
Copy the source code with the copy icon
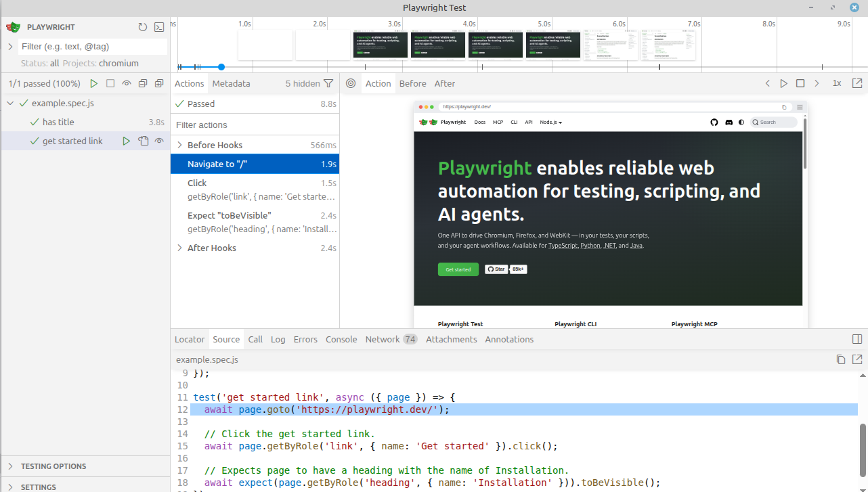coord(841,359)
